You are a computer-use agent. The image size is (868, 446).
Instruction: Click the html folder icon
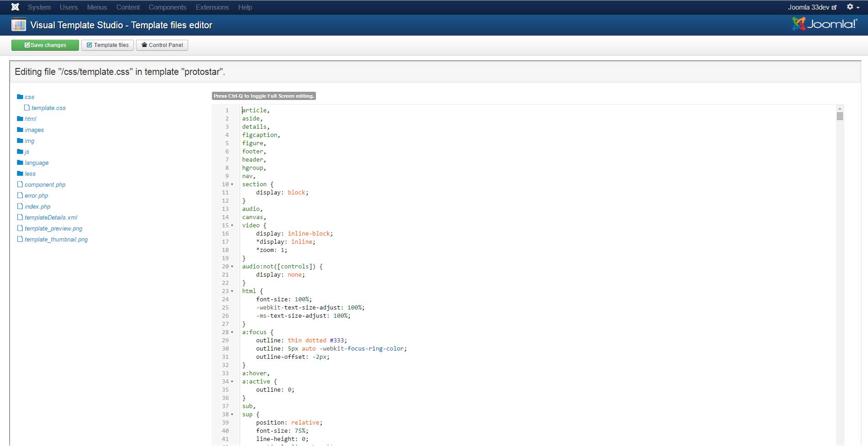20,119
